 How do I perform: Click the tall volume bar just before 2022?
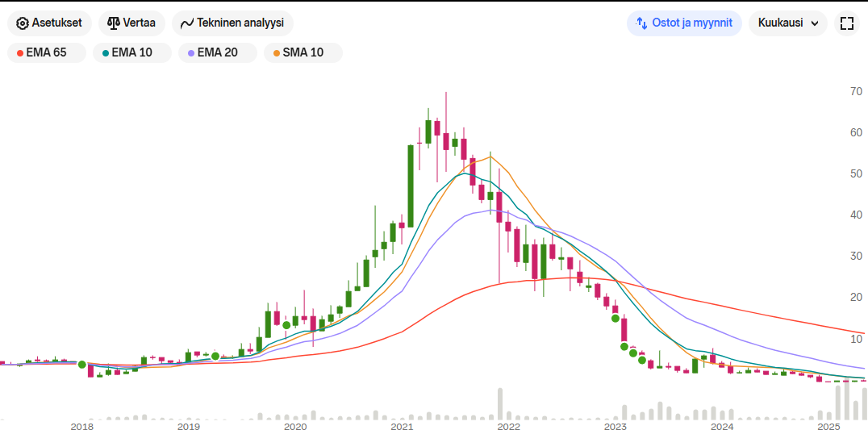[x=500, y=403]
